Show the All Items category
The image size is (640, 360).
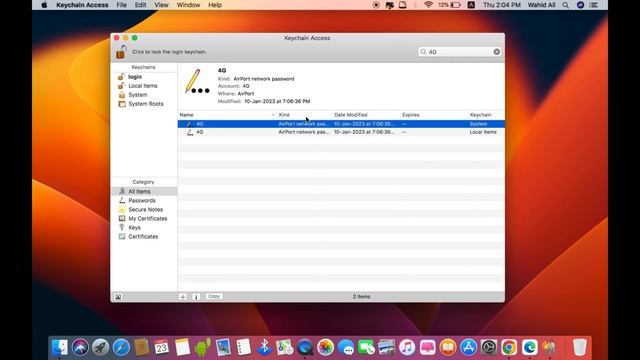point(144,191)
